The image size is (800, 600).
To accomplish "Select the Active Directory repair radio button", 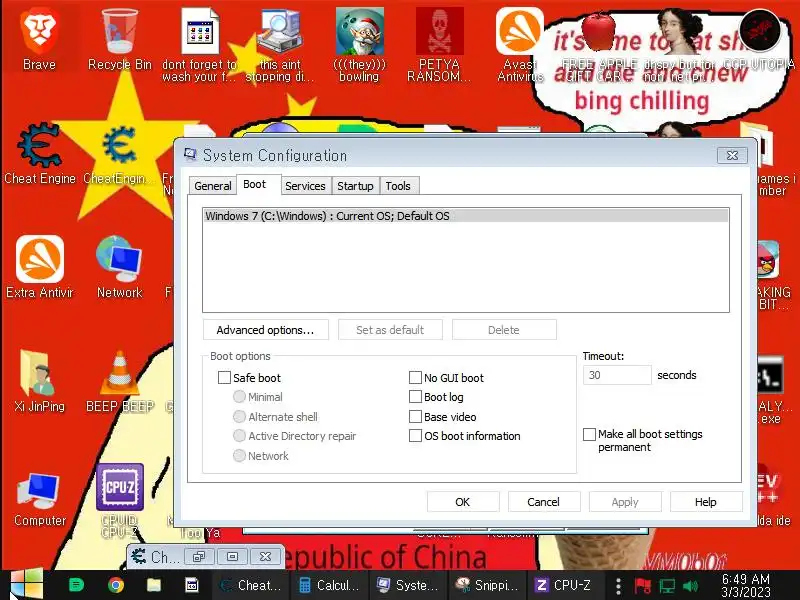I will click(x=239, y=436).
